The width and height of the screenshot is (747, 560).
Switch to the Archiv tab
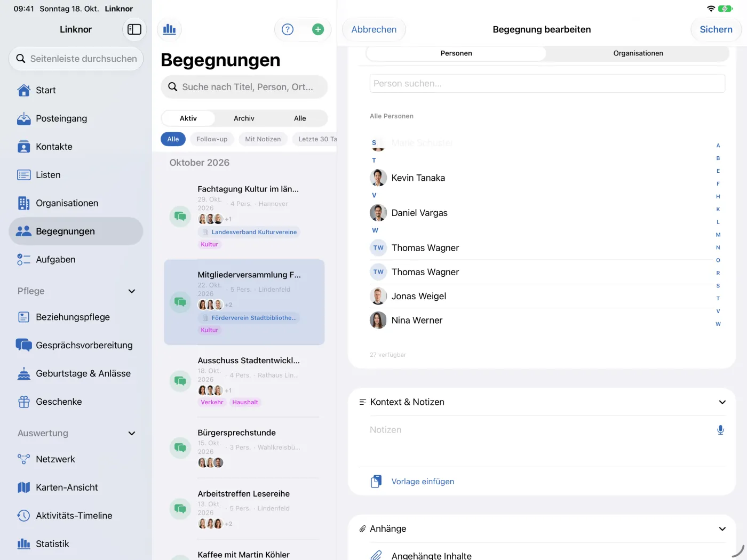[x=244, y=118]
